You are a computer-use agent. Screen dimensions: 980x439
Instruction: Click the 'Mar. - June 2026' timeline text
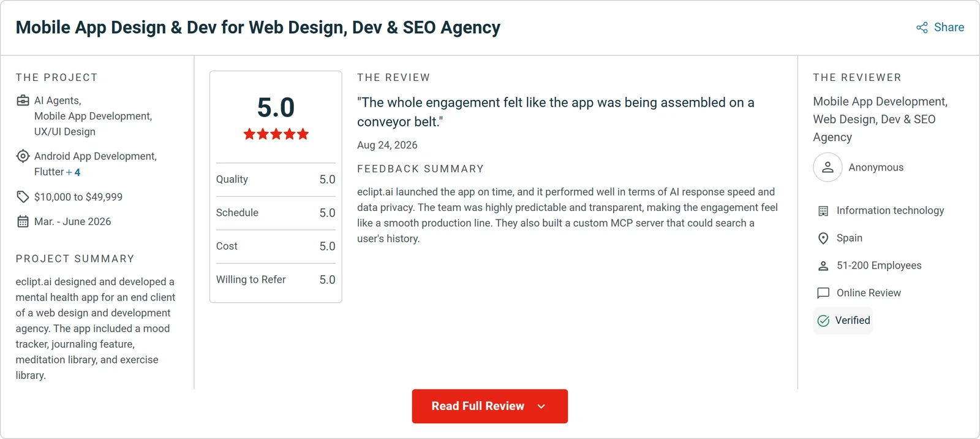pyautogui.click(x=73, y=221)
